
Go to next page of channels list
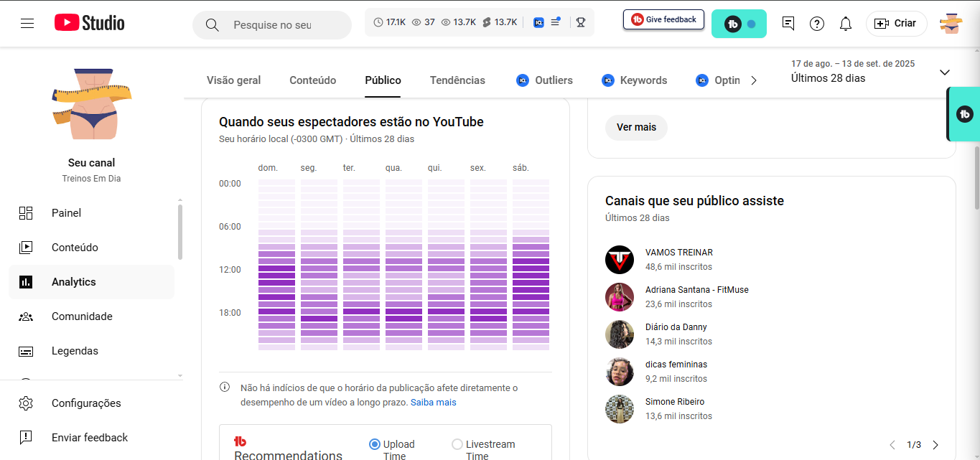[935, 445]
